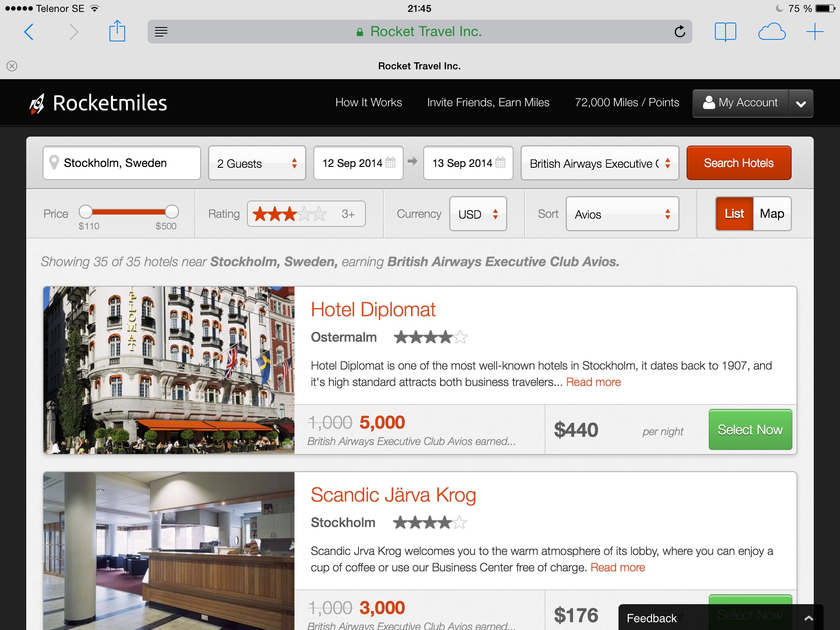This screenshot has height=630, width=840.
Task: Tap Safari back arrow
Action: (29, 32)
